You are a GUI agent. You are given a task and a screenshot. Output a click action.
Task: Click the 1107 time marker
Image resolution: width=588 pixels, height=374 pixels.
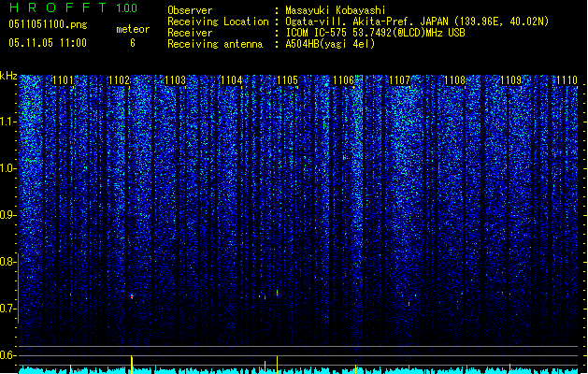click(x=400, y=80)
